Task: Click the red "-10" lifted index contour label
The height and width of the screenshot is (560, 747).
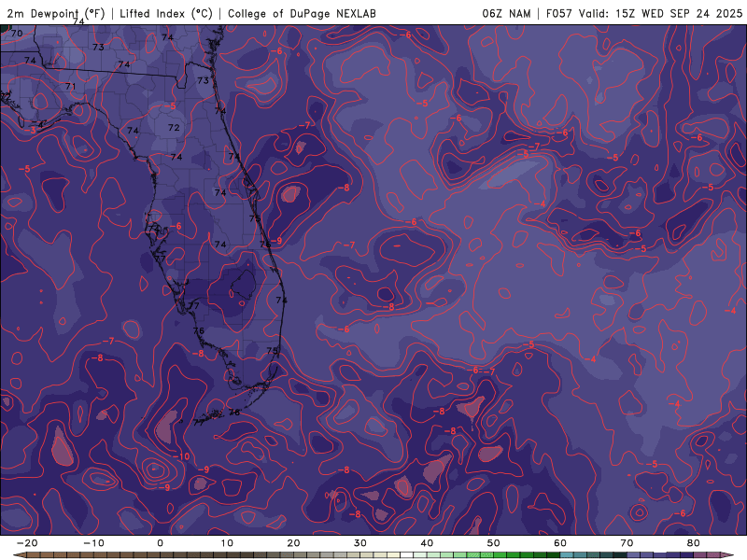Action: coord(181,456)
